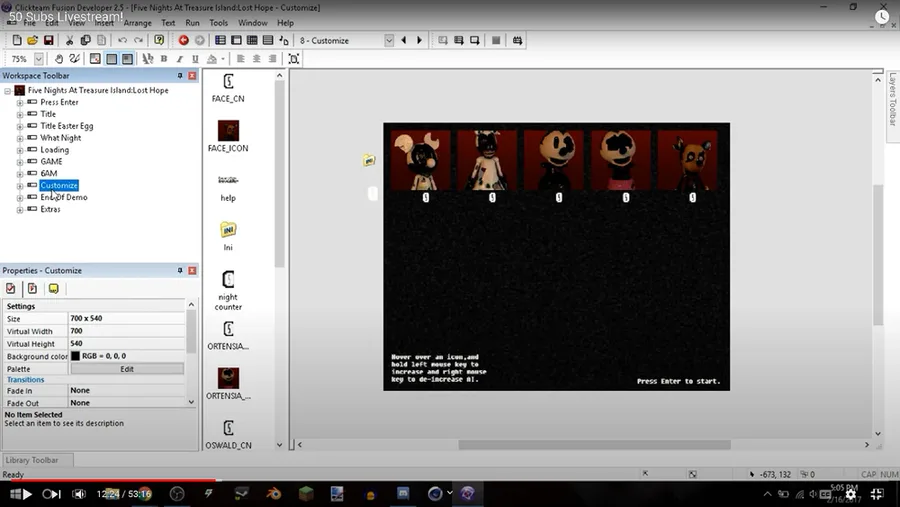This screenshot has height=507, width=900.
Task: Open the Text menu
Action: [168, 23]
